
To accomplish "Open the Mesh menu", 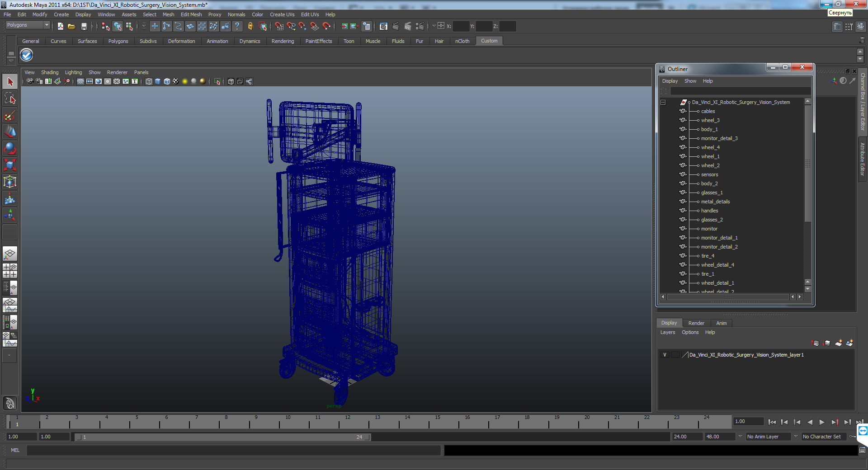I will coord(168,14).
